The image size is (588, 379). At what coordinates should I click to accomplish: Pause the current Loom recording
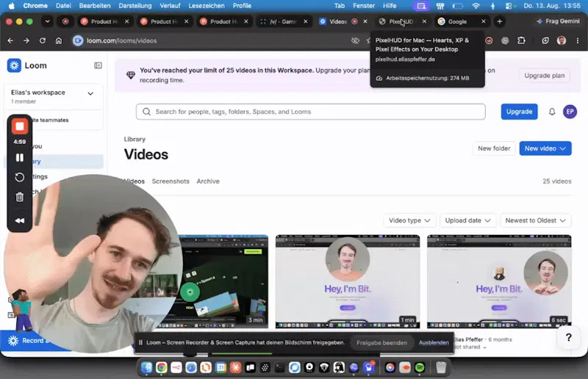[x=20, y=158]
